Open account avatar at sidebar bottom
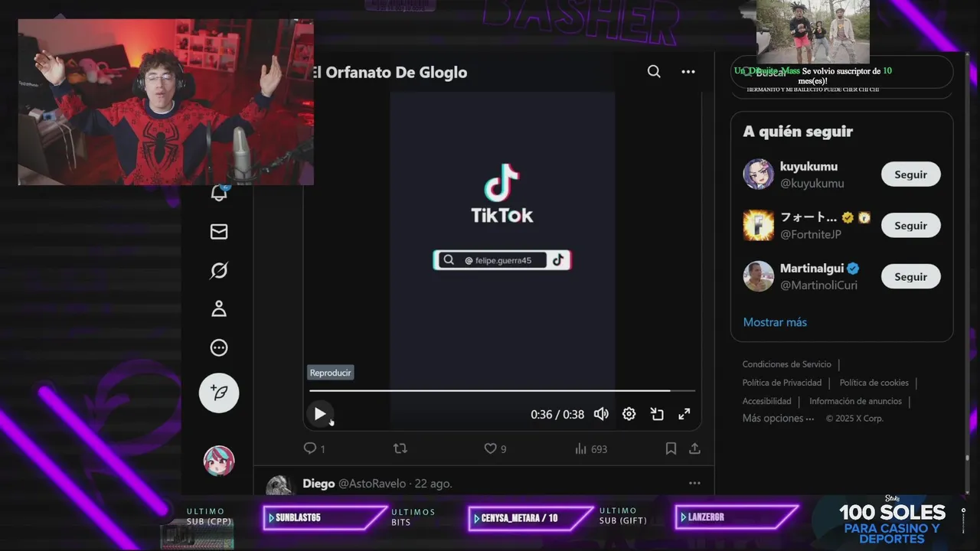This screenshot has height=551, width=980. point(219,461)
